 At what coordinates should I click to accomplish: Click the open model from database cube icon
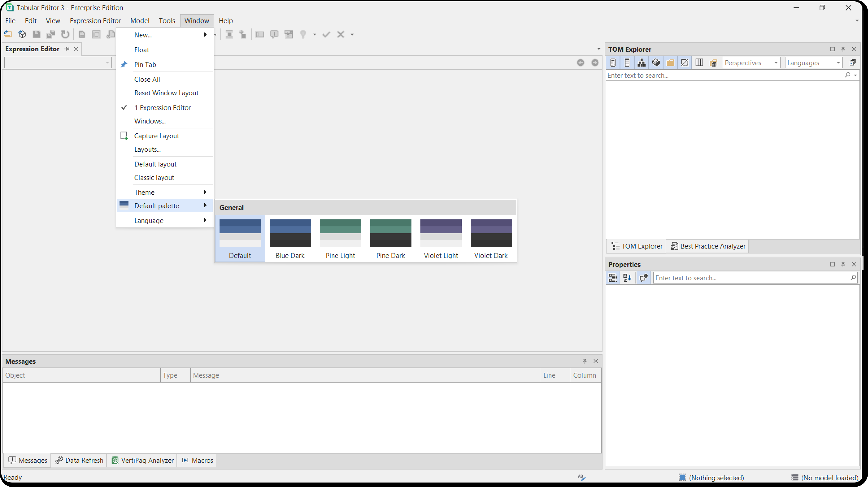tap(22, 34)
